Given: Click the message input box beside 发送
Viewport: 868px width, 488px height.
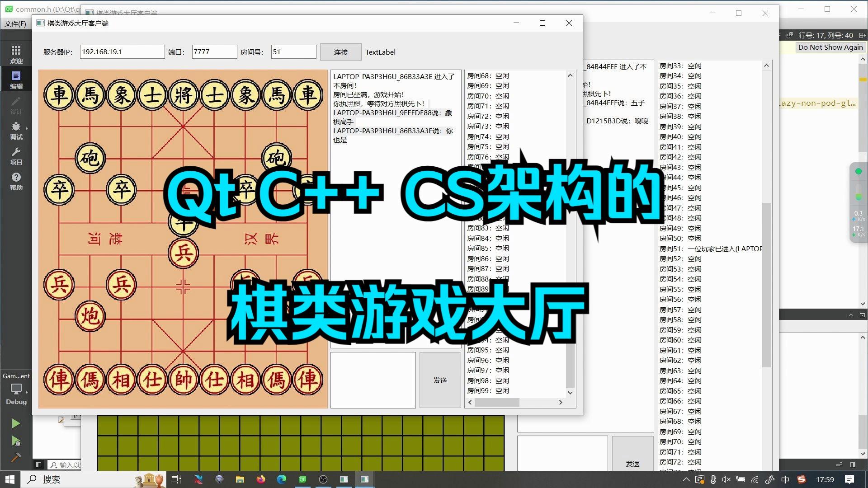Looking at the screenshot, I should 373,380.
